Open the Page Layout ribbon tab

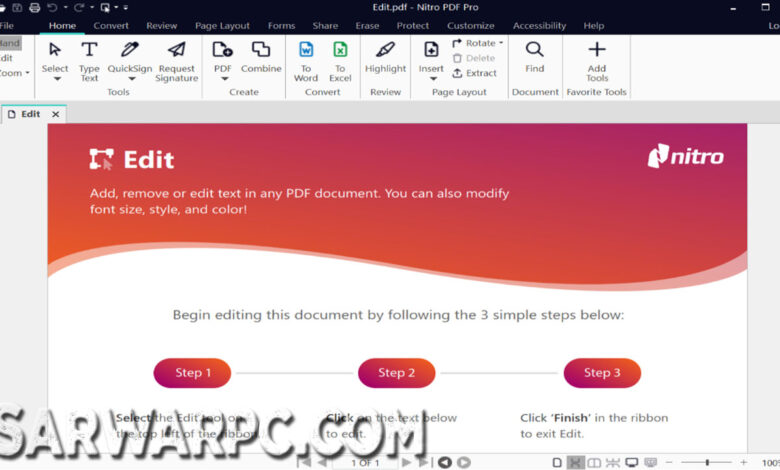[x=222, y=25]
